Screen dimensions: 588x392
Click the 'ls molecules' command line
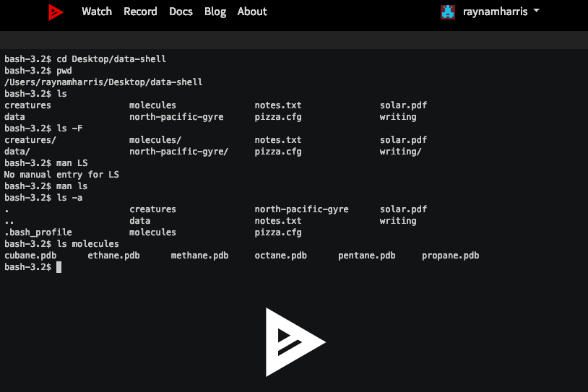click(61, 244)
